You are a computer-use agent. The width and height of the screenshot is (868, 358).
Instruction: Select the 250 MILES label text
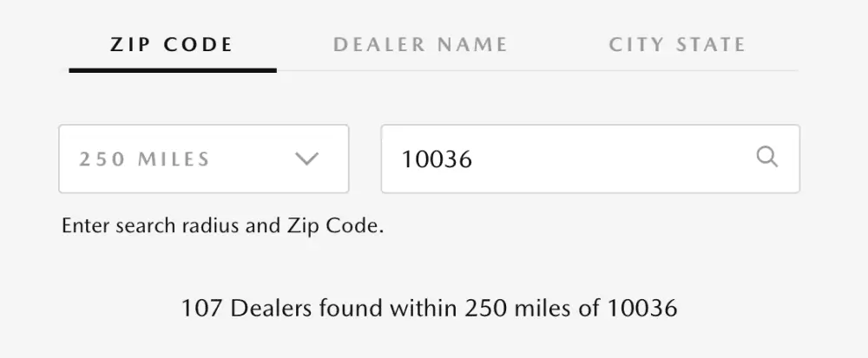point(144,159)
